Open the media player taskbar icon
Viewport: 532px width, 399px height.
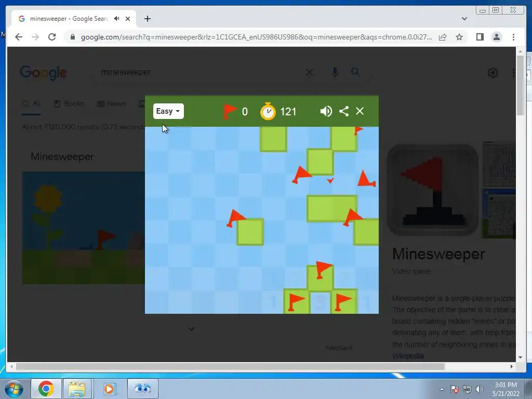(x=110, y=389)
